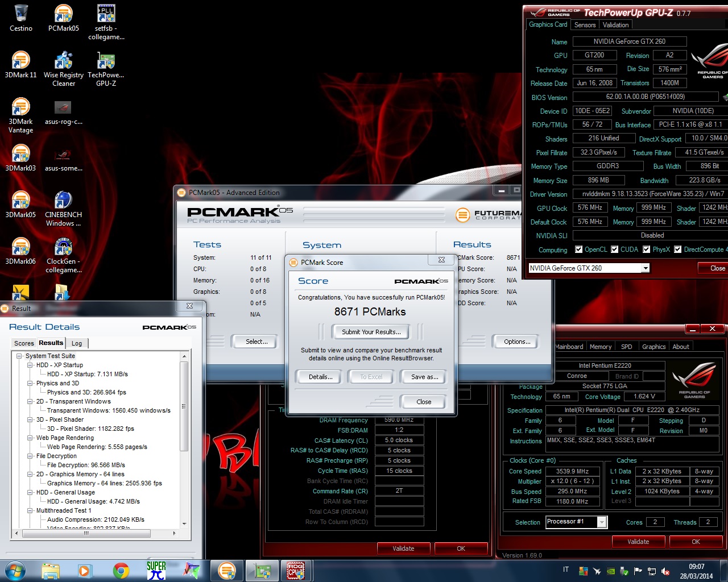The image size is (728, 582).
Task: Collapse the HDD - XP Startup node
Action: click(x=30, y=365)
